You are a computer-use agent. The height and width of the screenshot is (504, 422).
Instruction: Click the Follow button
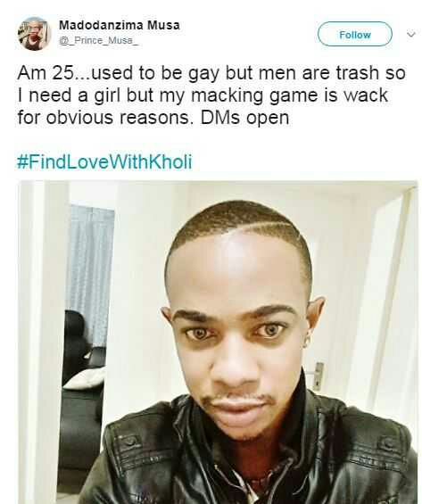tap(355, 34)
